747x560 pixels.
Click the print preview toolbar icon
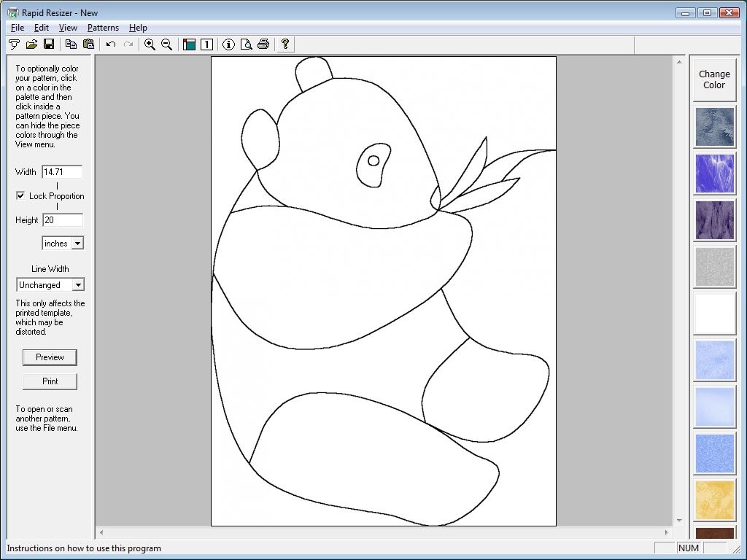point(247,44)
